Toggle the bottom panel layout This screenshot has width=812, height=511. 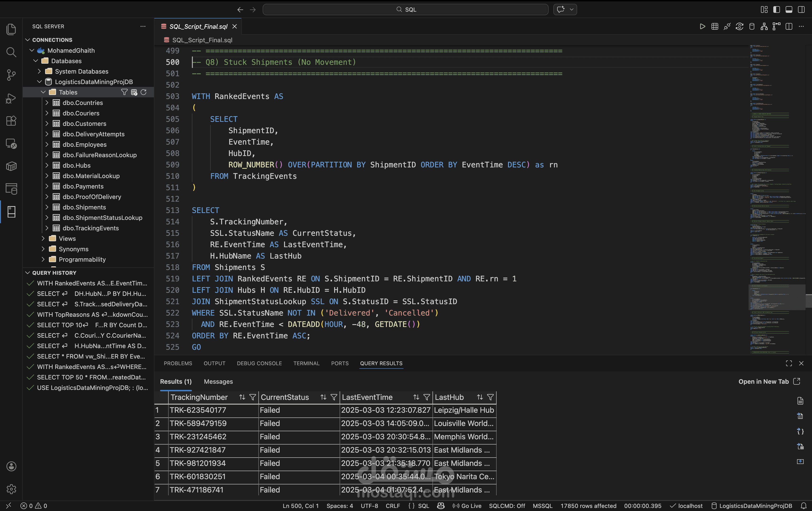[x=789, y=9]
